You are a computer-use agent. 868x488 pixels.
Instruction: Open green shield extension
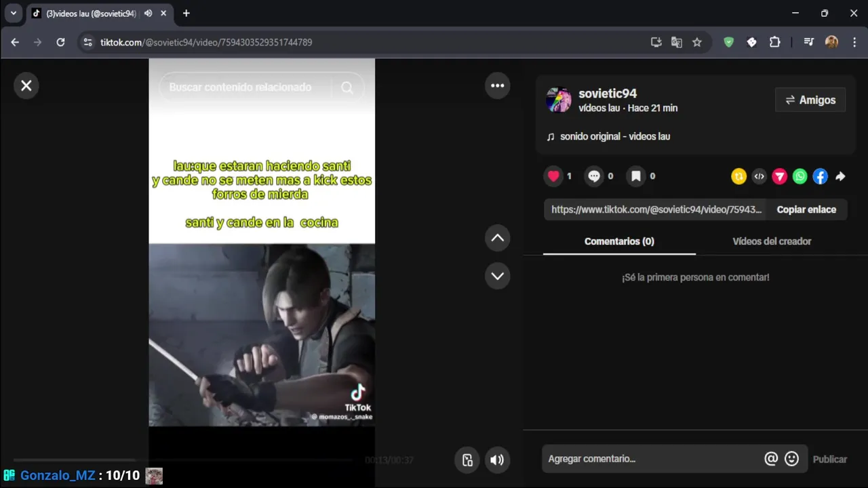pyautogui.click(x=729, y=42)
